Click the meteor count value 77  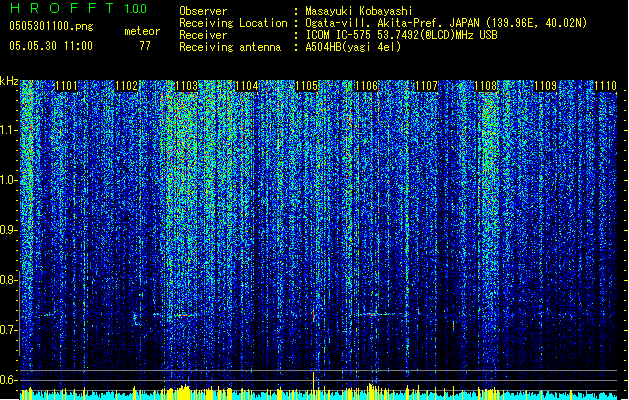coord(145,46)
